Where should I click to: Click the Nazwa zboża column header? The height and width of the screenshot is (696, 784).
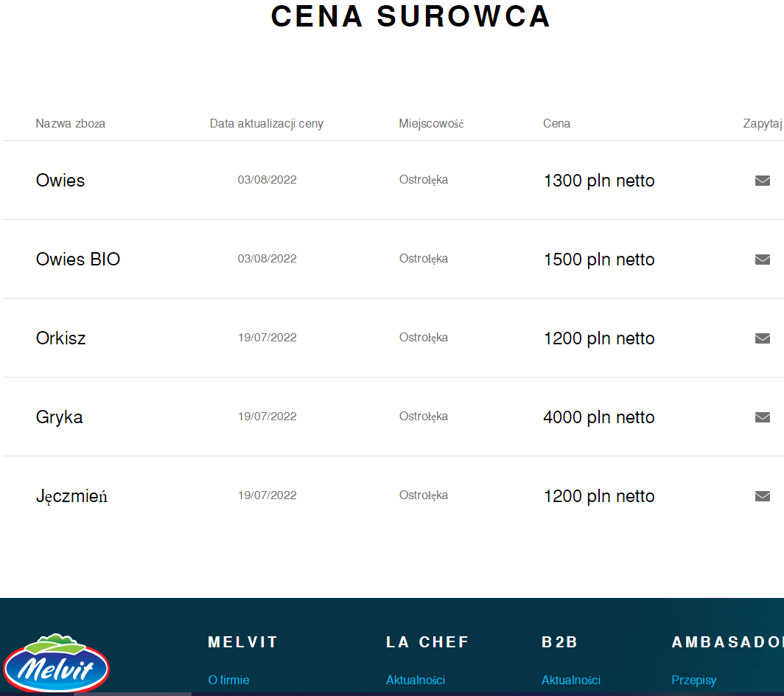pos(71,124)
